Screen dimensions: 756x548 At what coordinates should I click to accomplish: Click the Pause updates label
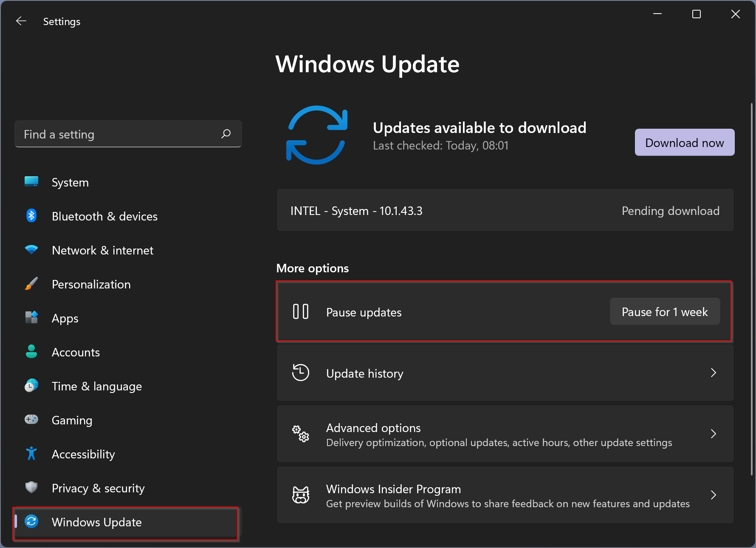(x=364, y=312)
